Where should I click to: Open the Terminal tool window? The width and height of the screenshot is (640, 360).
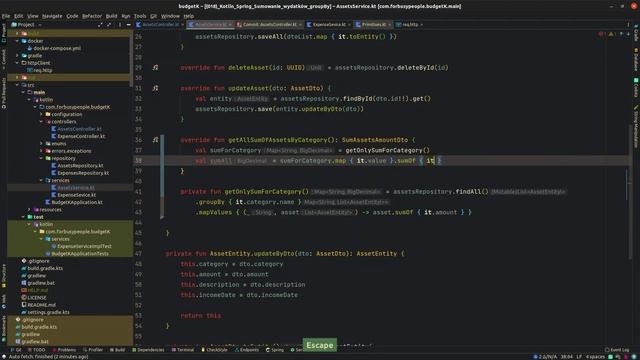pos(183,350)
